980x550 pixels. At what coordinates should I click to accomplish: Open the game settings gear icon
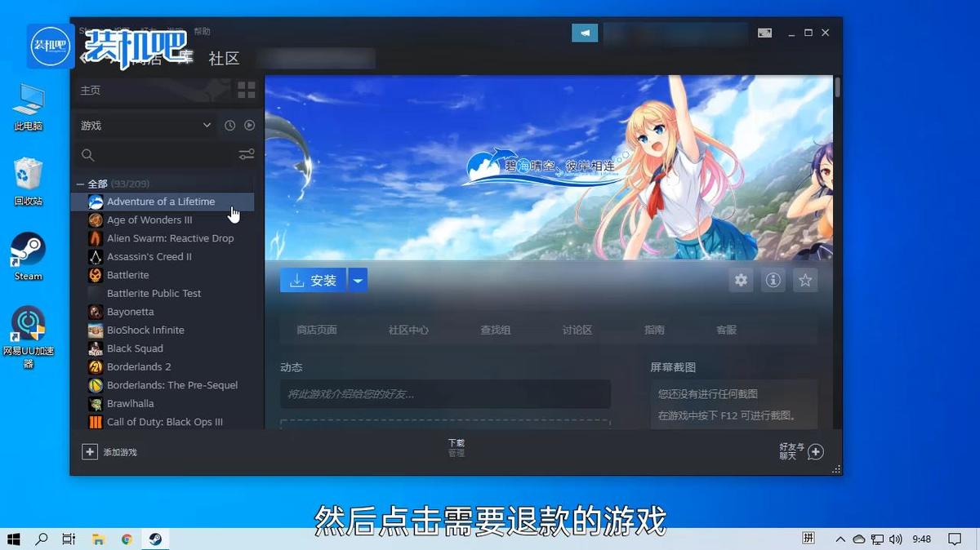pos(741,280)
